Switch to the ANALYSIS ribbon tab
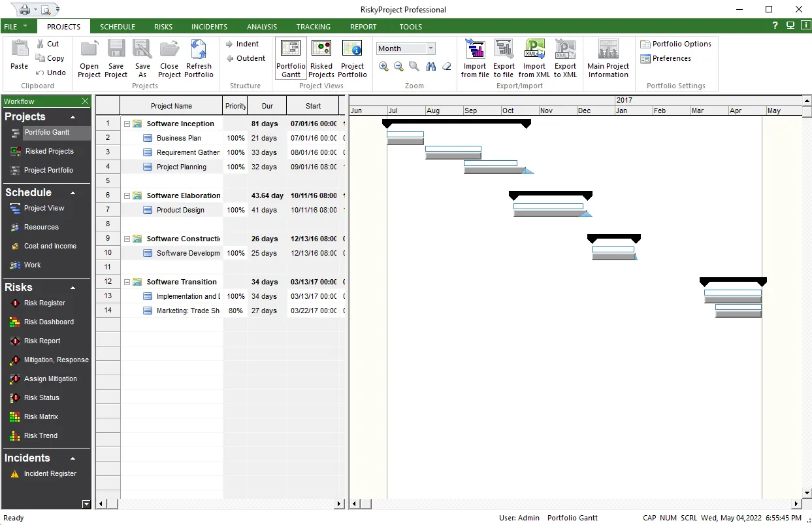Image resolution: width=812 pixels, height=525 pixels. [x=262, y=27]
